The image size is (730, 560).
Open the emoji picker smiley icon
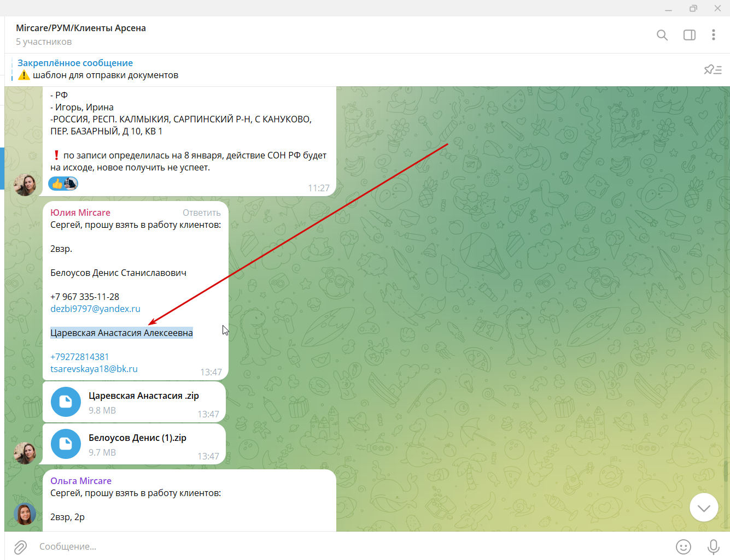[684, 546]
